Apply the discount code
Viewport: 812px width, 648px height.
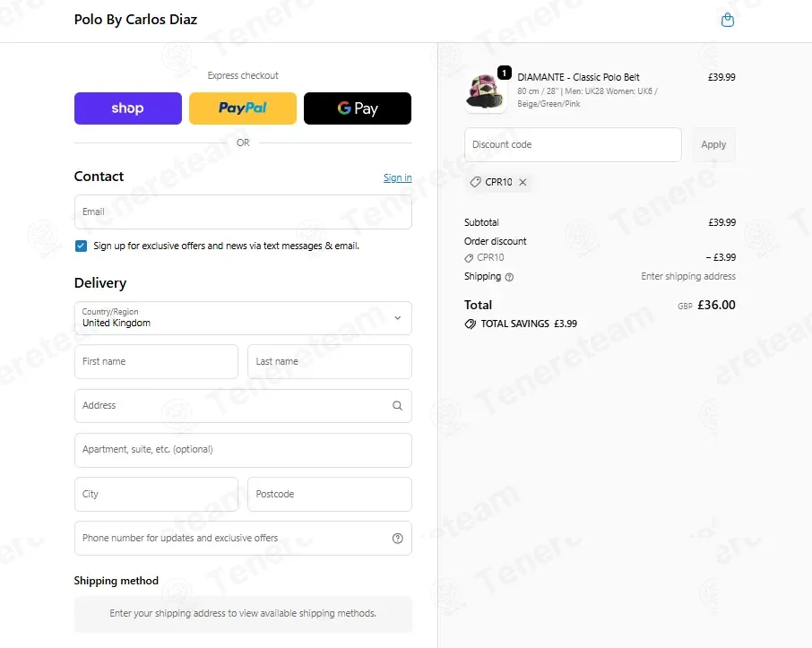click(x=713, y=144)
